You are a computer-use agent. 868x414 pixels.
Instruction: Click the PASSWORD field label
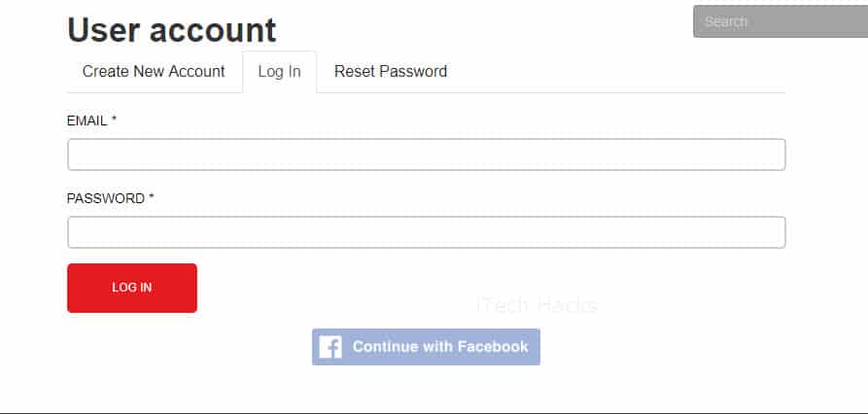click(x=105, y=198)
